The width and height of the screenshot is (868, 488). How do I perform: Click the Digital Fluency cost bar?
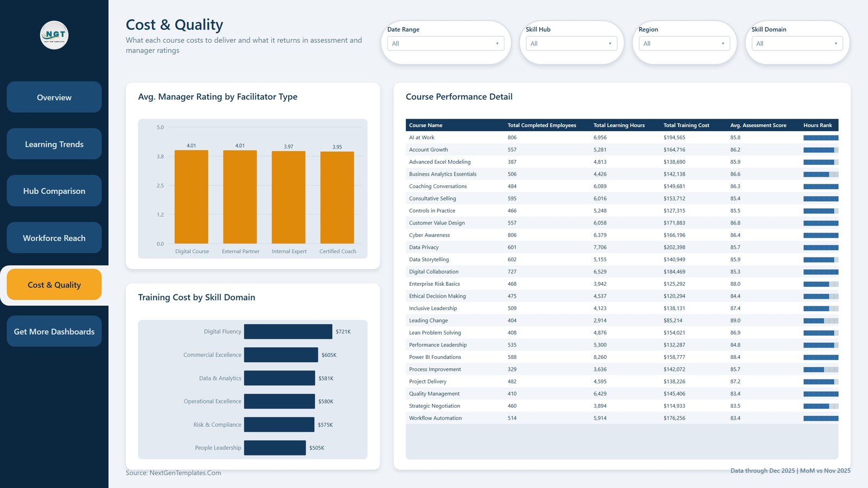tap(288, 331)
